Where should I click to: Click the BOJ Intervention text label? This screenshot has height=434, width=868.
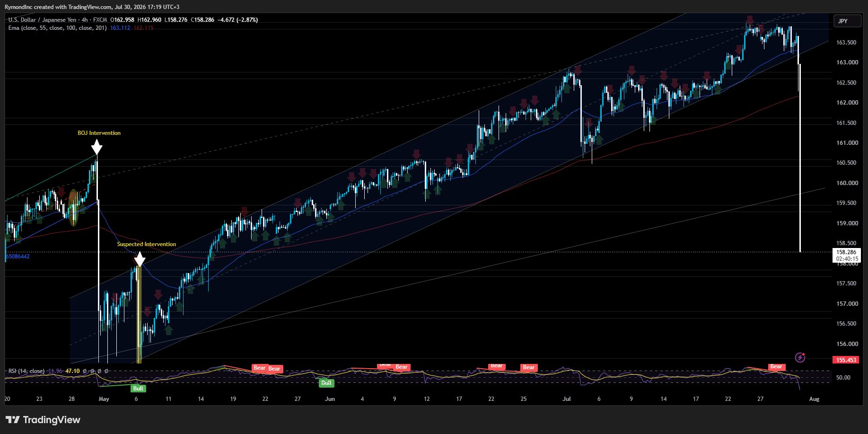(x=99, y=133)
